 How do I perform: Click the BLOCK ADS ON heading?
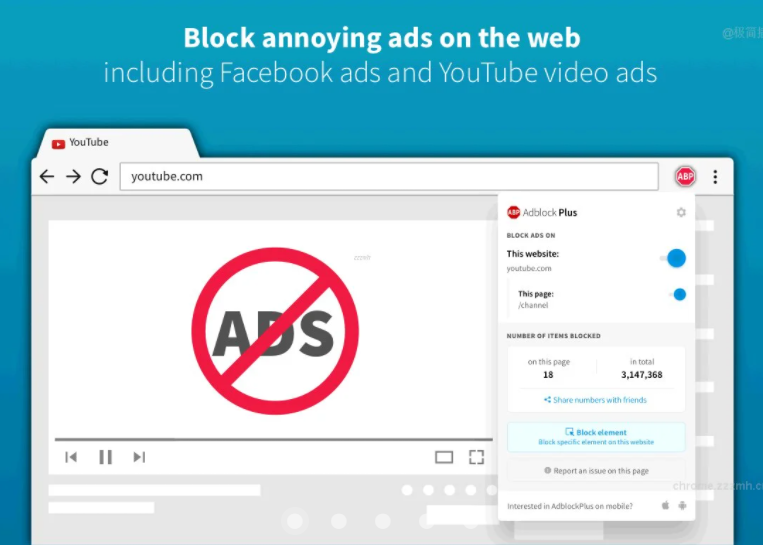(x=531, y=236)
